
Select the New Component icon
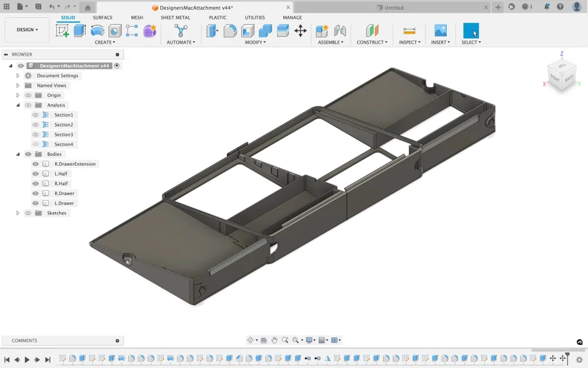322,31
